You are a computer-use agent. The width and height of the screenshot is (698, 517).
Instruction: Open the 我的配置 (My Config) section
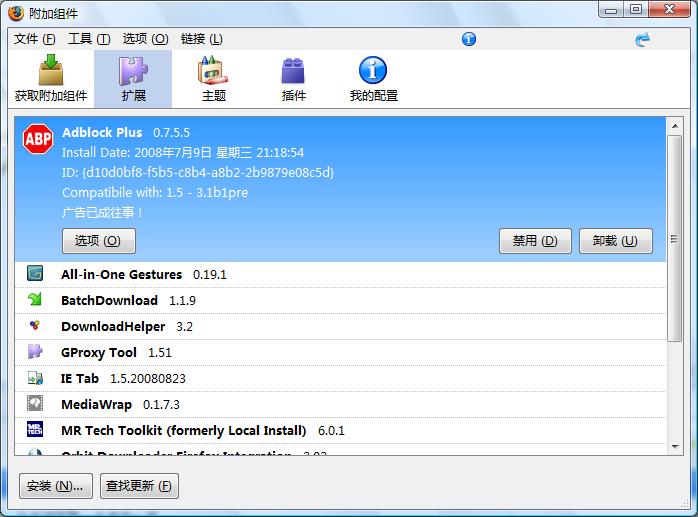pos(373,79)
